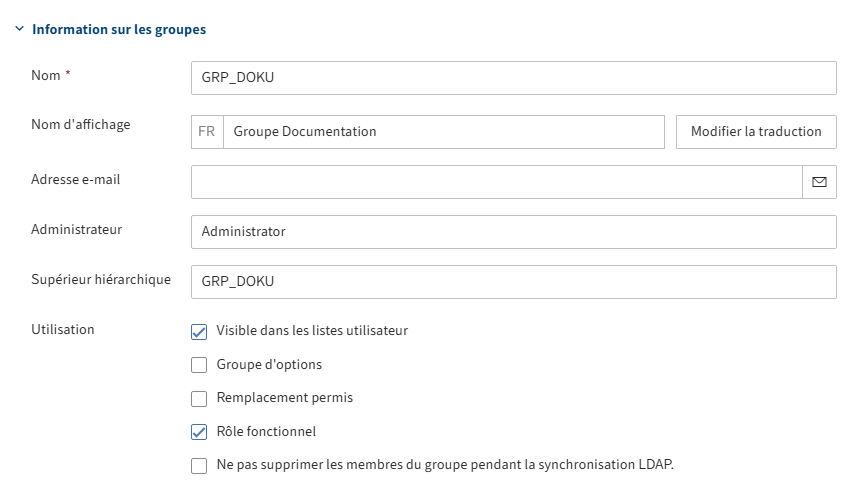
Task: Focus the Nom field containing GRP_DOKU
Action: [x=513, y=78]
